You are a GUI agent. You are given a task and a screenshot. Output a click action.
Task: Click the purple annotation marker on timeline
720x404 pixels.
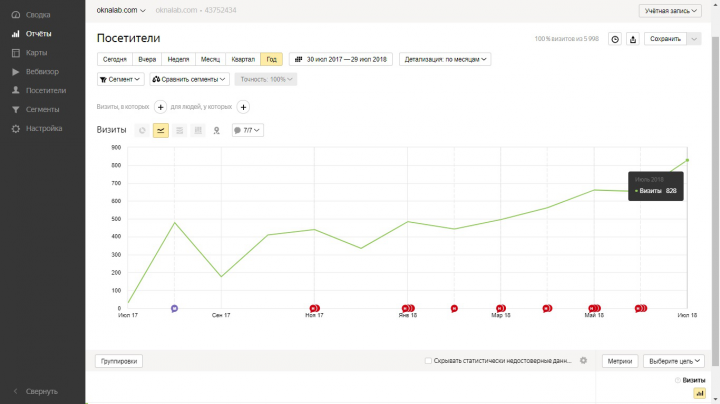[174, 309]
